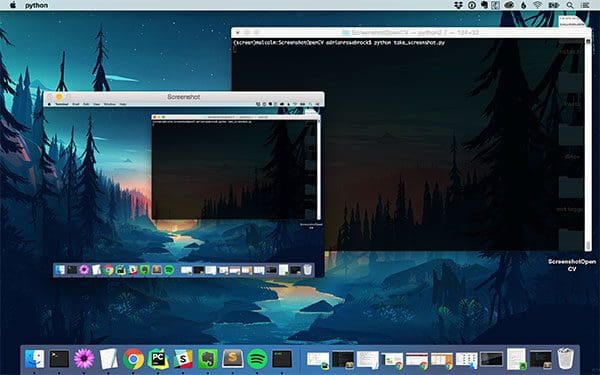Screen dimensions: 600x375
Task: Launch Google Chrome from the Dock
Action: (x=133, y=359)
